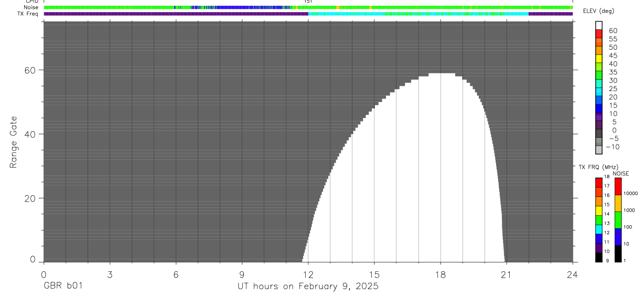Select the blue swatch in NOISE color bar
The height and width of the screenshot is (297, 644).
click(x=618, y=237)
